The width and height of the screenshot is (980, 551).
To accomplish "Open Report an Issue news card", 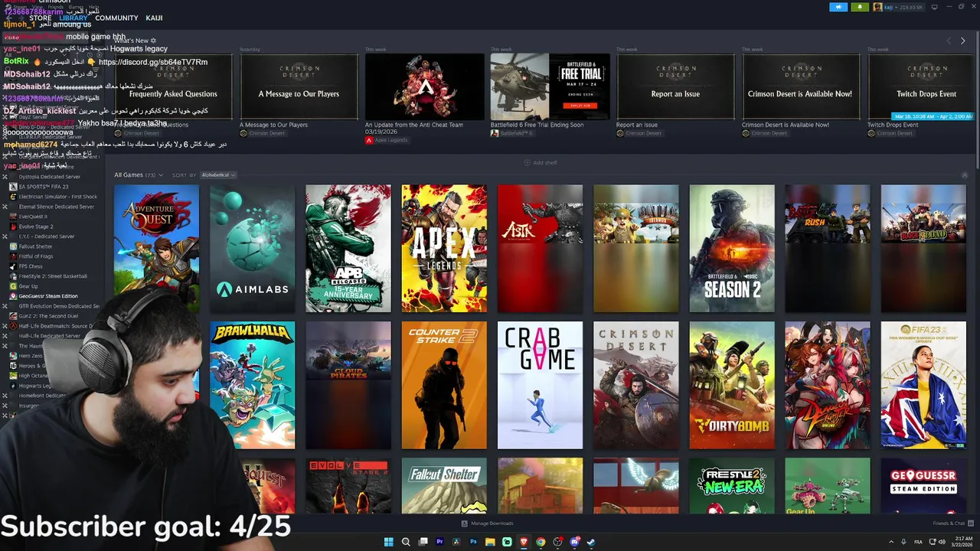I will [x=675, y=86].
